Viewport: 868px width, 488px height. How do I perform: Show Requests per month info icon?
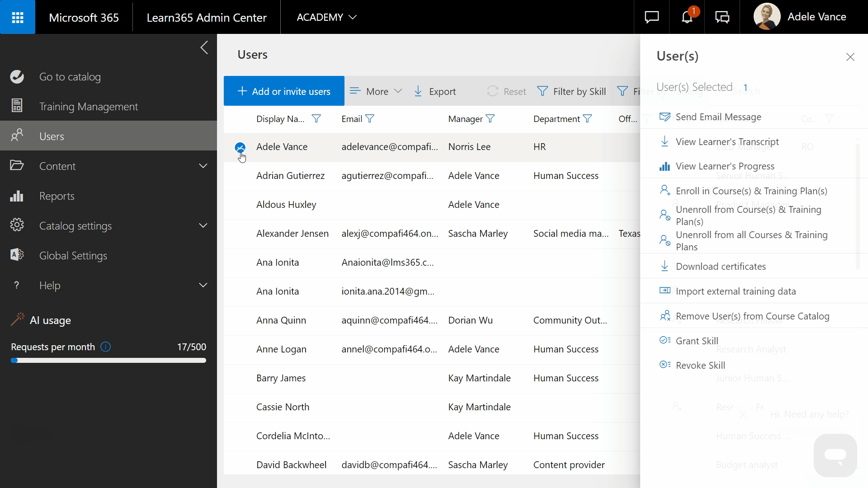click(x=106, y=347)
